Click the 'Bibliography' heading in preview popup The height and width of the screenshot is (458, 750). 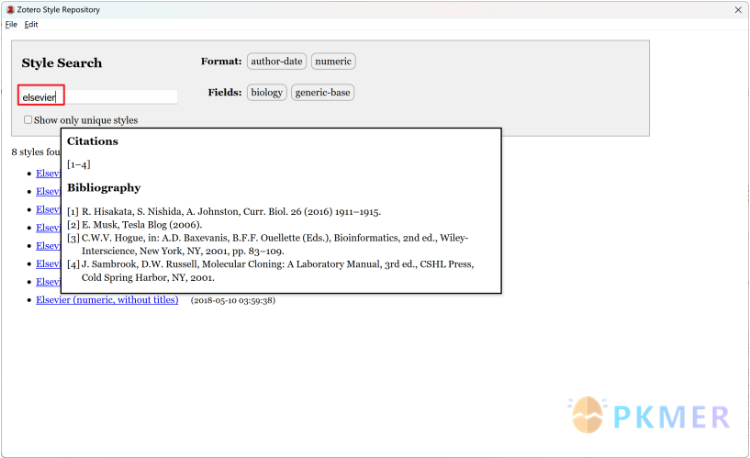104,188
